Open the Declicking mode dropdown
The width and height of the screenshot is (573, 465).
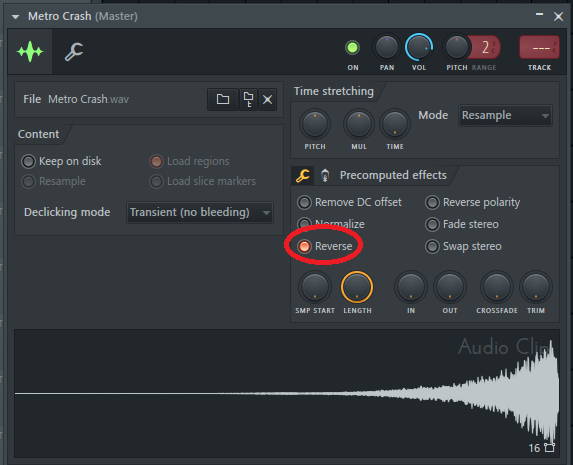200,212
